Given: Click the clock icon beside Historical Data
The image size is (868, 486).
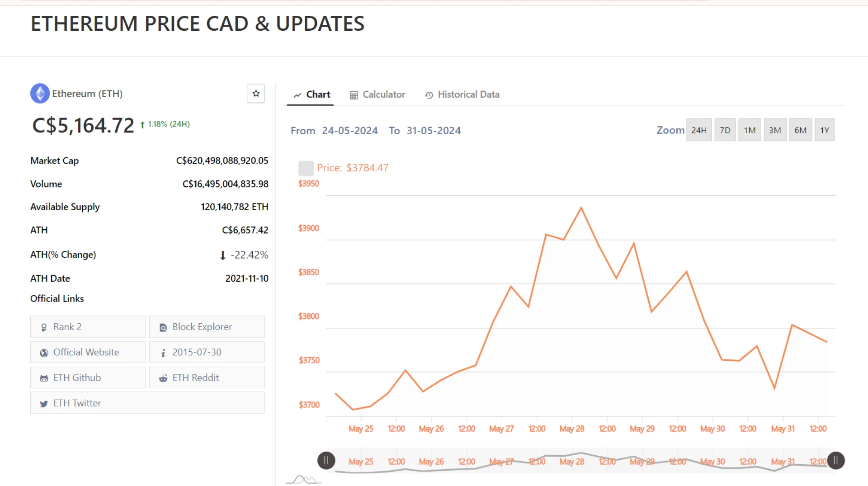Looking at the screenshot, I should (428, 95).
